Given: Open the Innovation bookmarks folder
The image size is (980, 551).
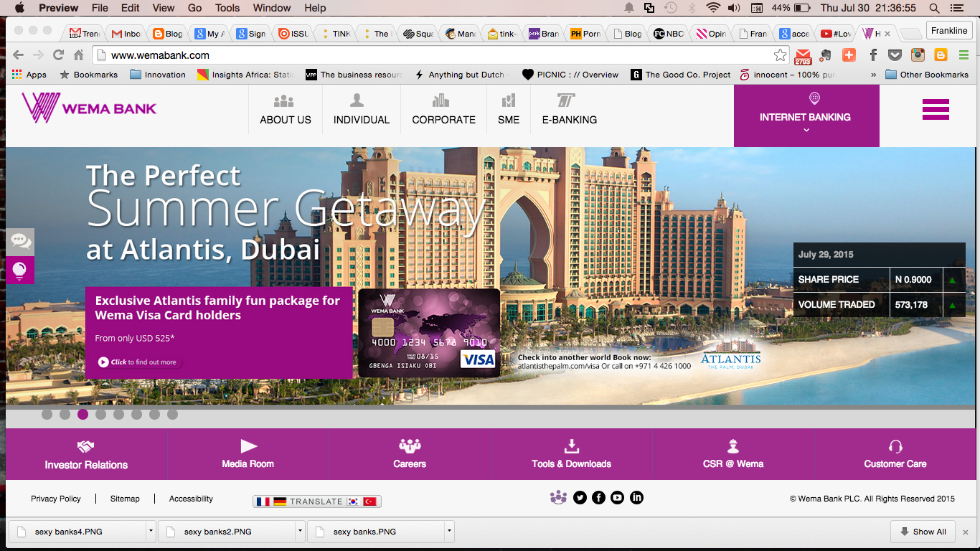Looking at the screenshot, I should (158, 75).
